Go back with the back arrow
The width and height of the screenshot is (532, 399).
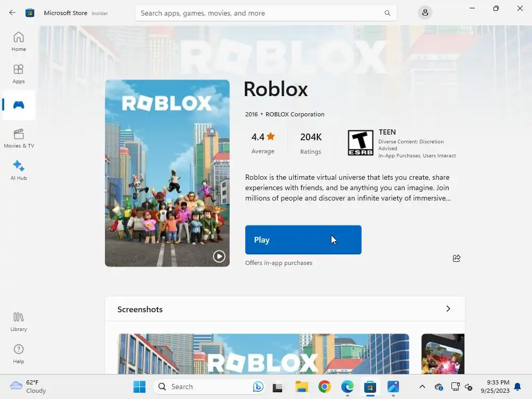tap(12, 13)
